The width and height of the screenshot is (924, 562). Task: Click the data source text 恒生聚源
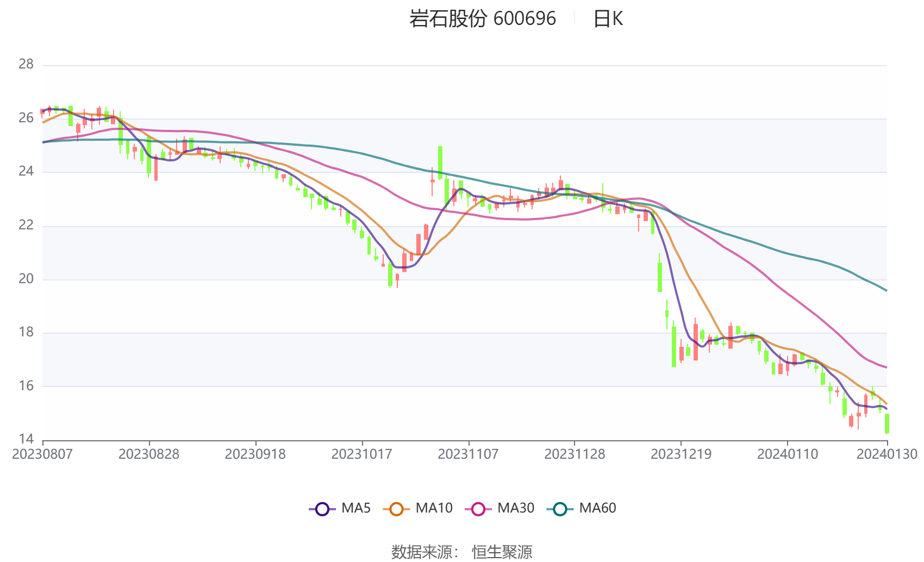click(x=502, y=552)
